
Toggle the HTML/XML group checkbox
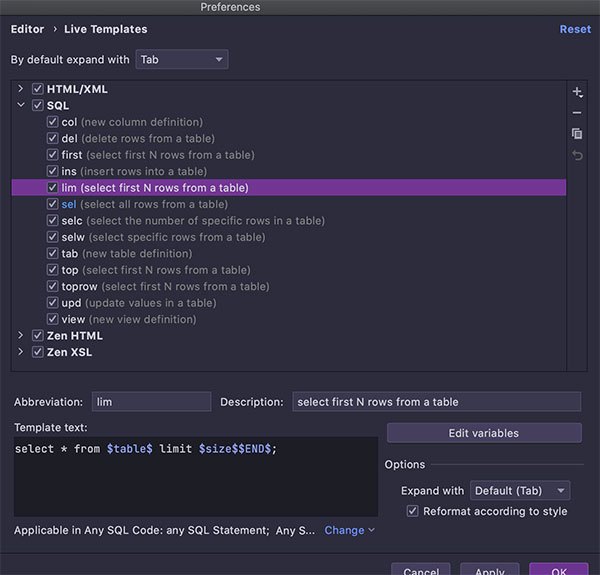pyautogui.click(x=38, y=89)
